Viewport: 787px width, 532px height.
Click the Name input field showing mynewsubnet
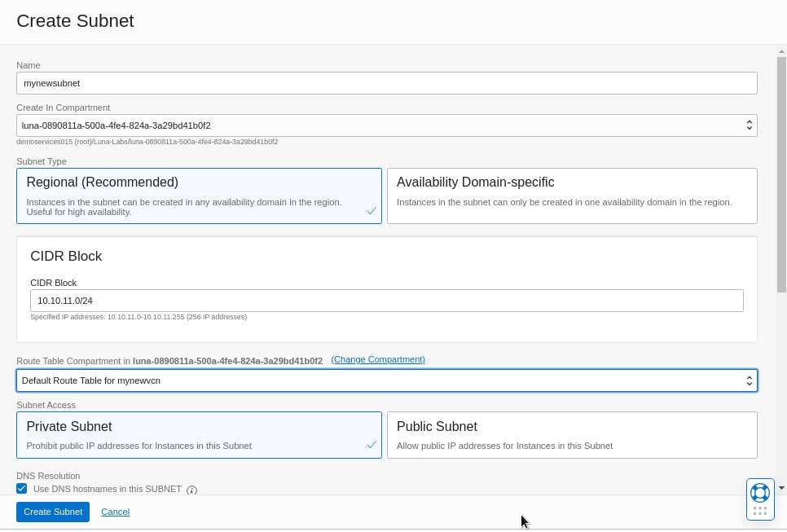[387, 82]
